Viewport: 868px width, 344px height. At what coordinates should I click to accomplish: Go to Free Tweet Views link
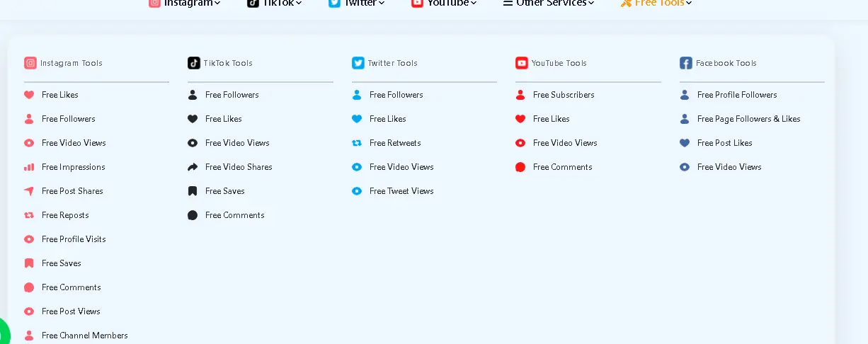point(401,191)
